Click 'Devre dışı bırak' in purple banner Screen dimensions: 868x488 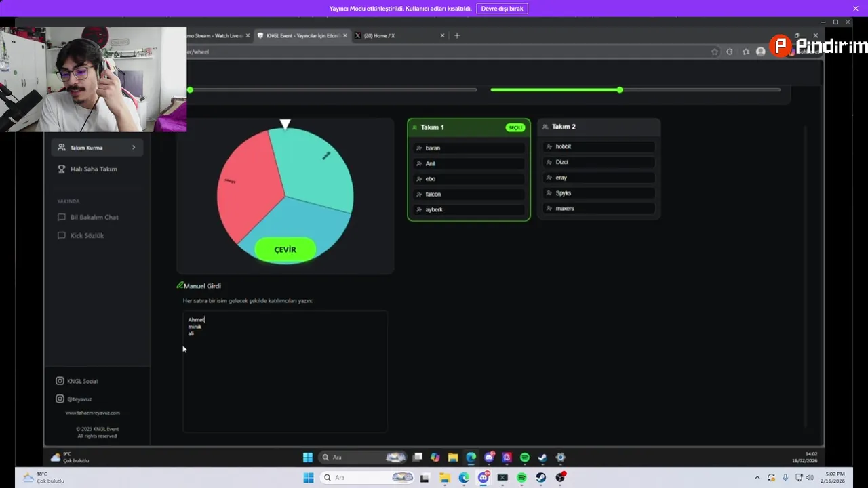(x=502, y=9)
